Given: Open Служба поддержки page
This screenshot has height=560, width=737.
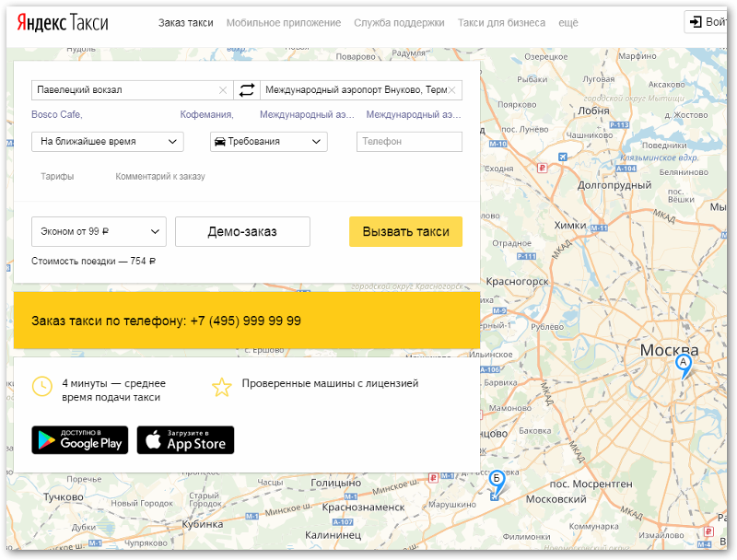Looking at the screenshot, I should pos(399,22).
